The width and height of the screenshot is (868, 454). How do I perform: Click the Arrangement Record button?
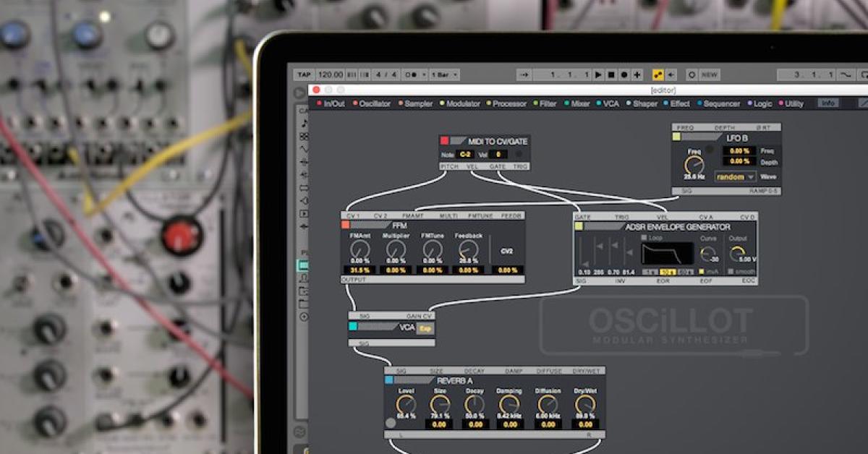(624, 74)
